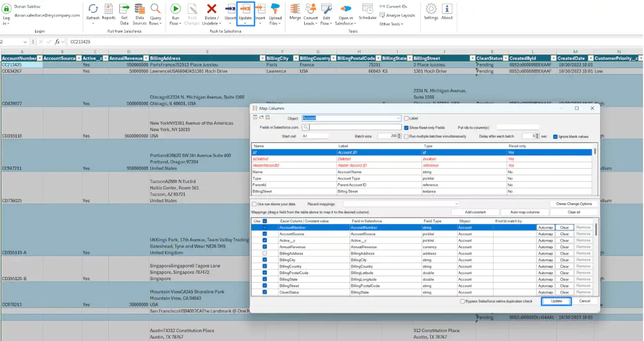Open the BillingCity column filter dropdown
Image resolution: width=644 pixels, height=341 pixels.
(x=295, y=58)
